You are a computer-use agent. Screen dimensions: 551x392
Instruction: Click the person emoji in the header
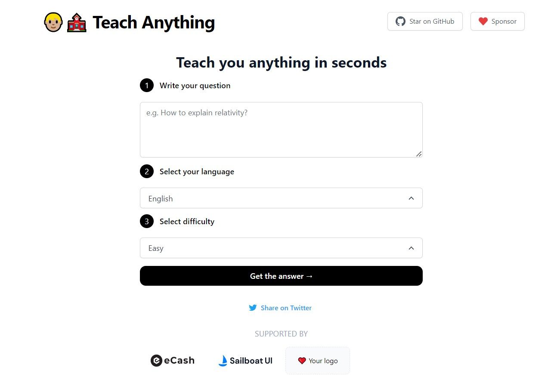click(x=53, y=22)
